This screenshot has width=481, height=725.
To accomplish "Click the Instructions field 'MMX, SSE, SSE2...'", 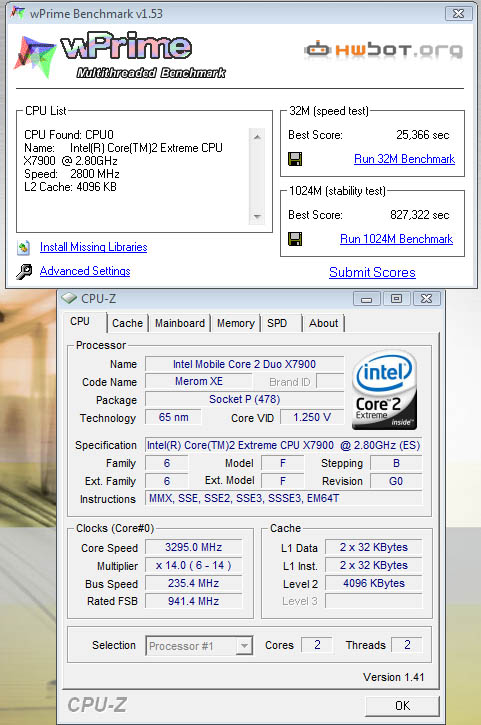I will click(x=284, y=498).
